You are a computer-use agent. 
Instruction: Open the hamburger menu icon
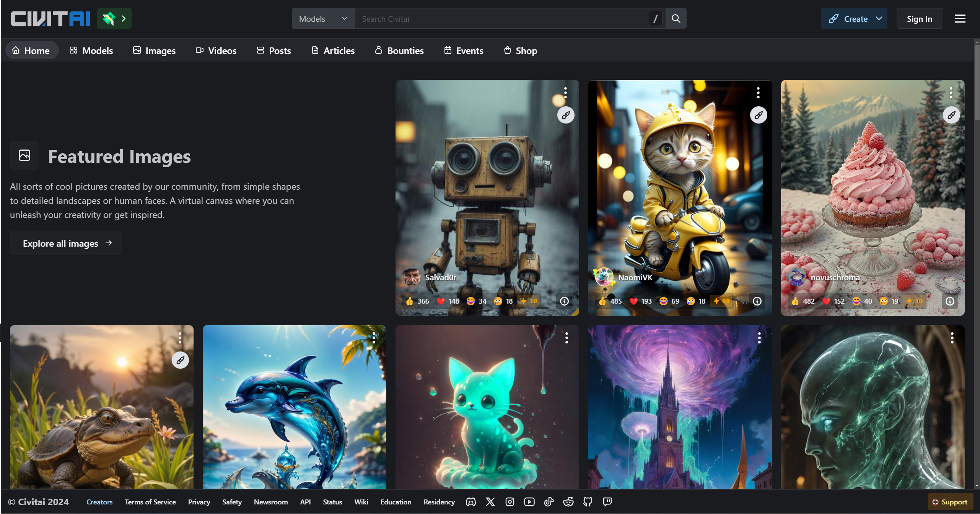click(960, 18)
